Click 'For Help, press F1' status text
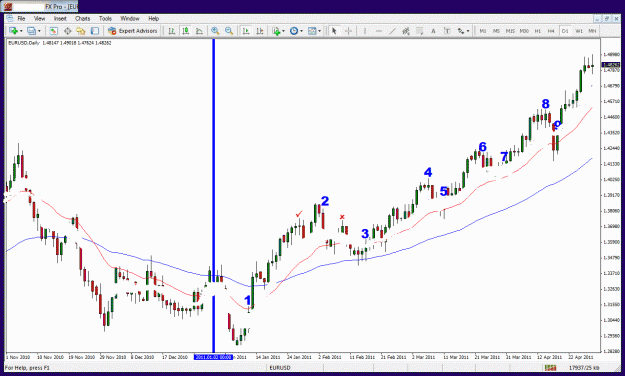Image resolution: width=625 pixels, height=376 pixels. [x=28, y=368]
